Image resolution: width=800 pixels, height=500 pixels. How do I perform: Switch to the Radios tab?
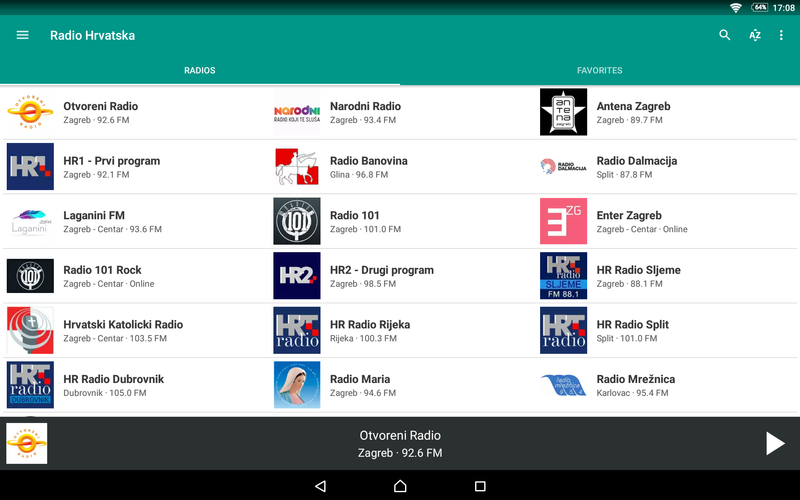pos(200,70)
